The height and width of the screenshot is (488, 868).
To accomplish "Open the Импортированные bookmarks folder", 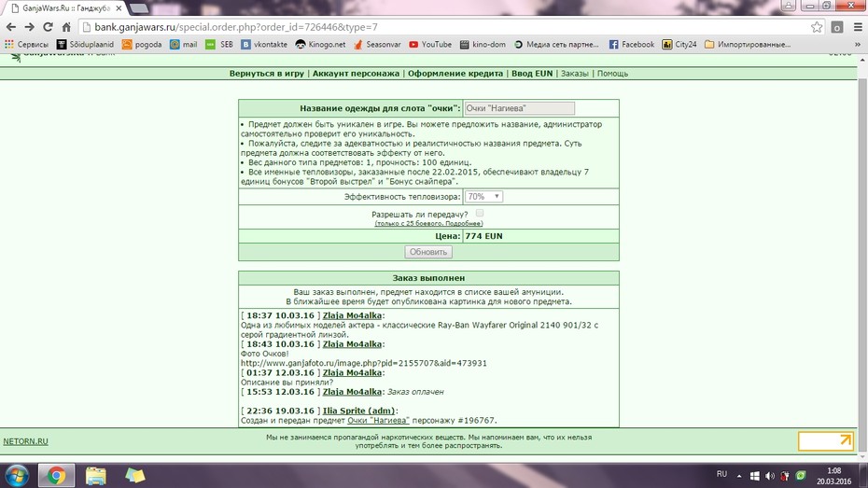I will coord(748,44).
